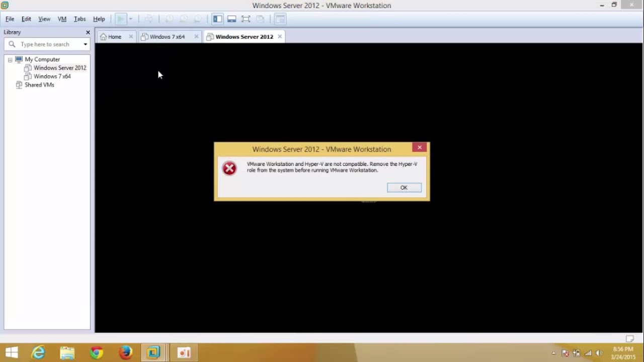This screenshot has width=644, height=362.
Task: Close the Home tab
Action: [131, 37]
